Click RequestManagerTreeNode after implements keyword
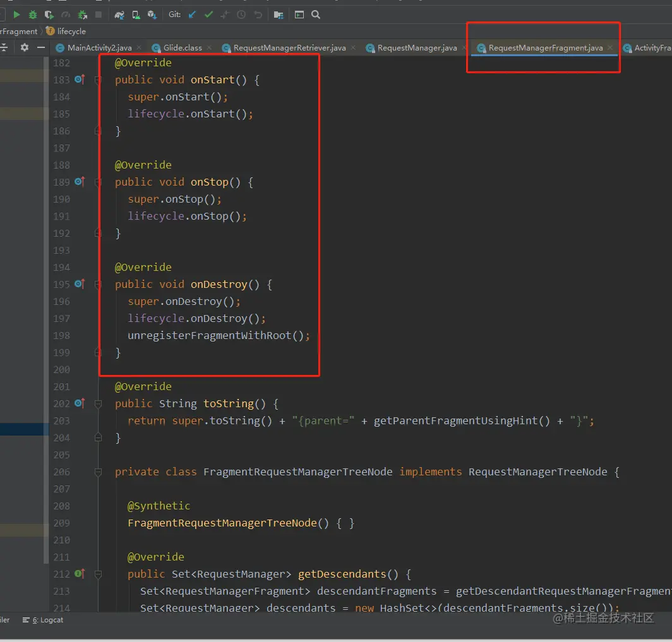This screenshot has width=672, height=642. (x=538, y=472)
